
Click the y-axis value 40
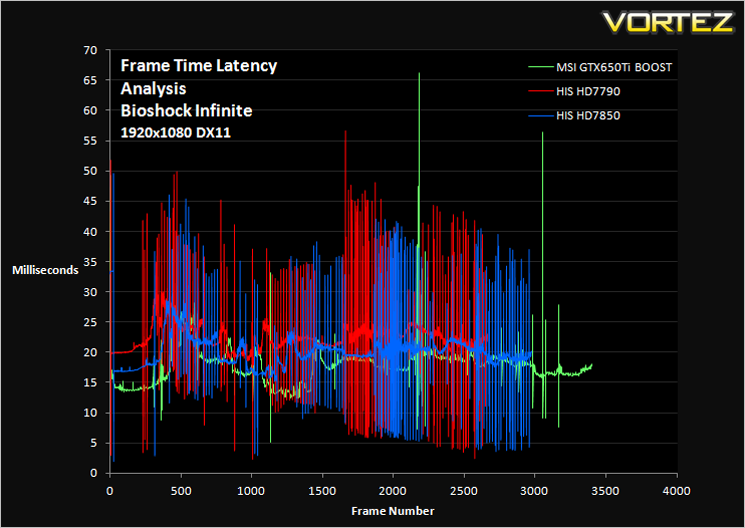[x=90, y=231]
